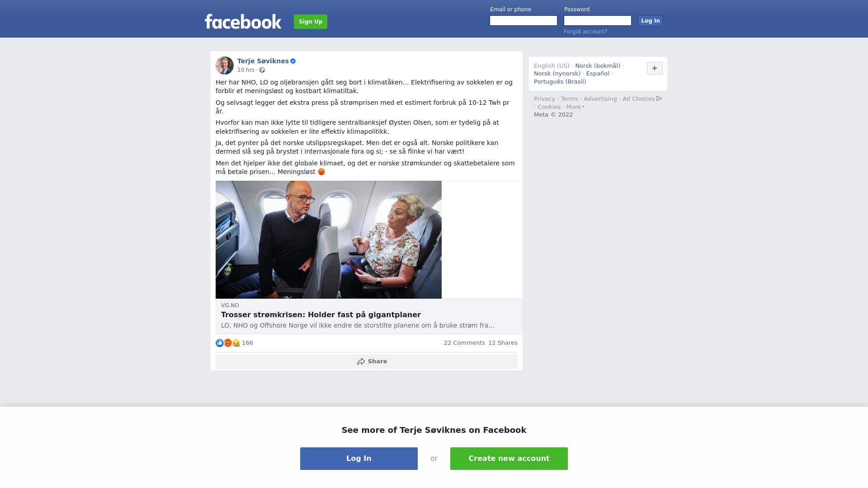Click the Facebook logo

tap(243, 21)
